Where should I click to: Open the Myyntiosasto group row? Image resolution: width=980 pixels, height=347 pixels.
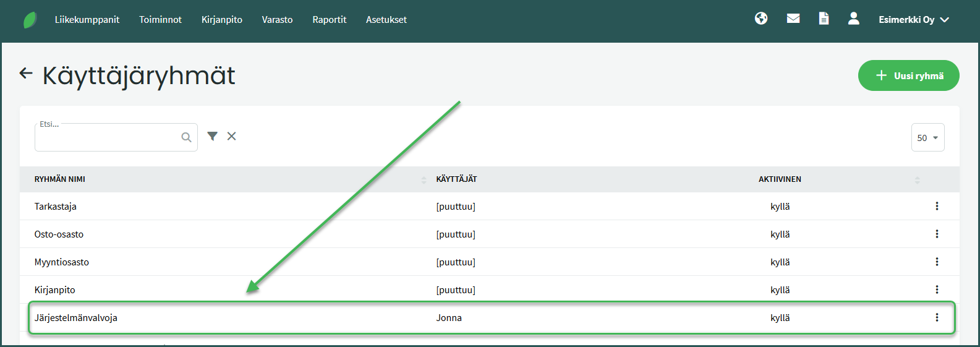62,262
